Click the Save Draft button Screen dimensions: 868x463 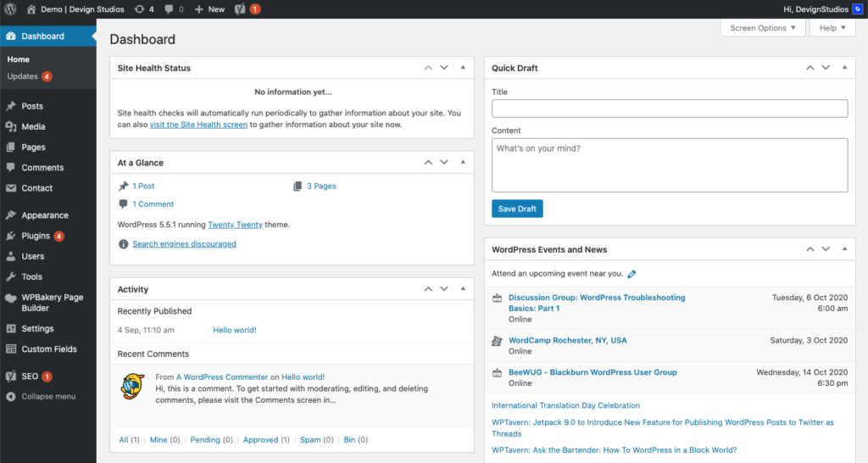coord(517,209)
